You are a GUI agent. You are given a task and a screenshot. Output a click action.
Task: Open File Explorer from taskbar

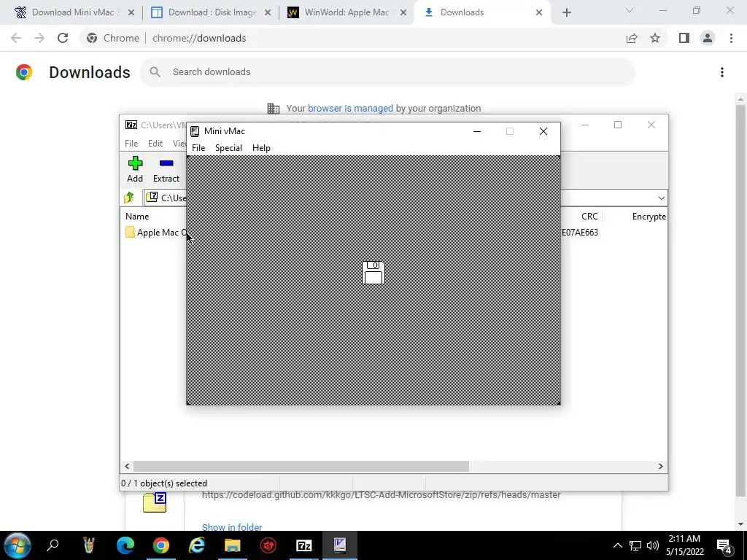tap(233, 545)
